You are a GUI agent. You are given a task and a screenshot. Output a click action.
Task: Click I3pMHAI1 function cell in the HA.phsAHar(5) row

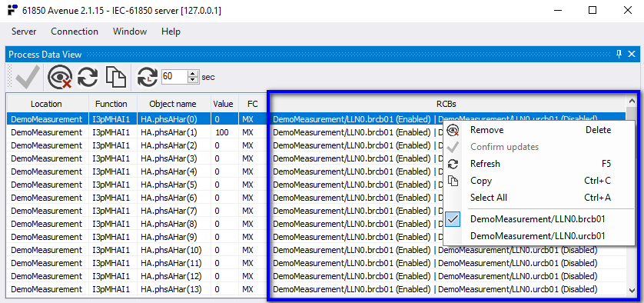[113, 185]
